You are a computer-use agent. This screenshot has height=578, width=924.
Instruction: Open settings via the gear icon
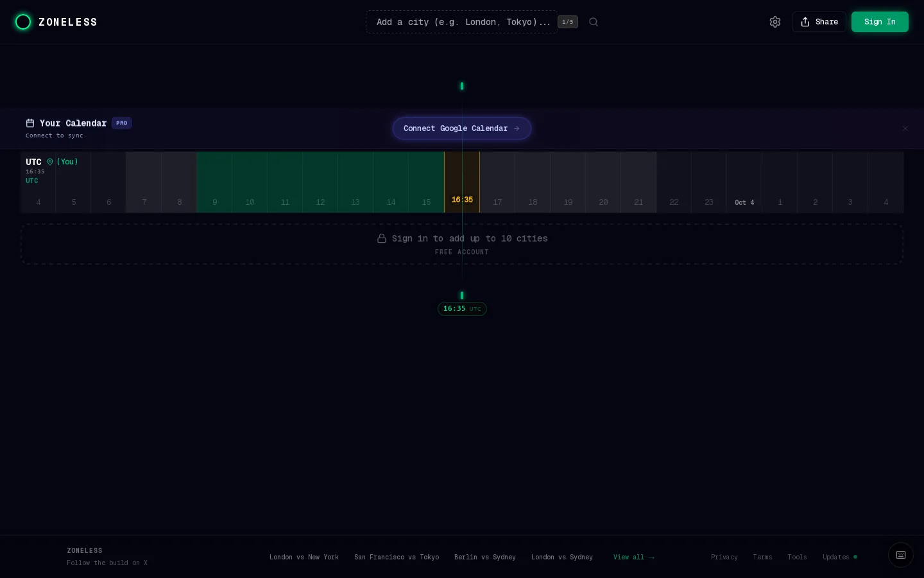775,22
